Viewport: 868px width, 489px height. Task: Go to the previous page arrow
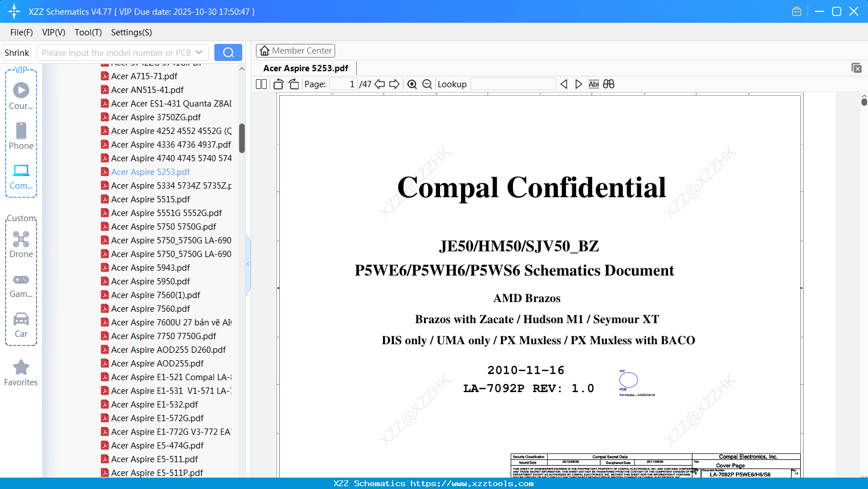(380, 84)
